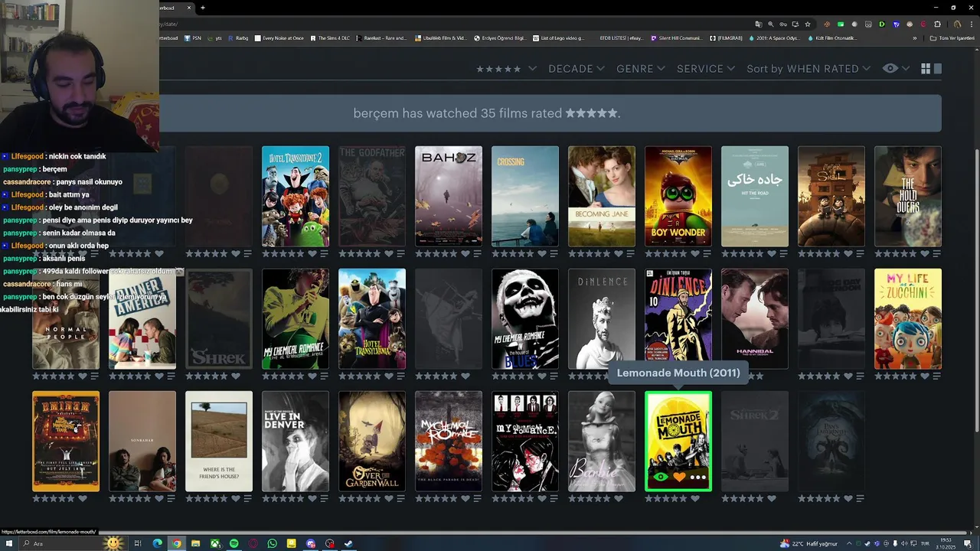Open Silent Hill Communi... bookmark
Viewport: 980px width, 551px height.
676,38
